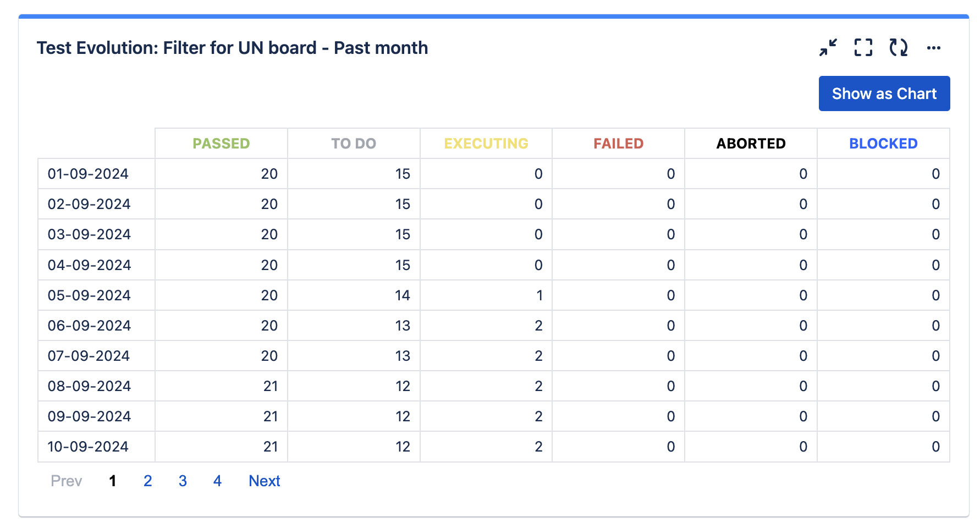The width and height of the screenshot is (980, 528).
Task: Select the 05-09-2024 date row
Action: pyautogui.click(x=494, y=295)
